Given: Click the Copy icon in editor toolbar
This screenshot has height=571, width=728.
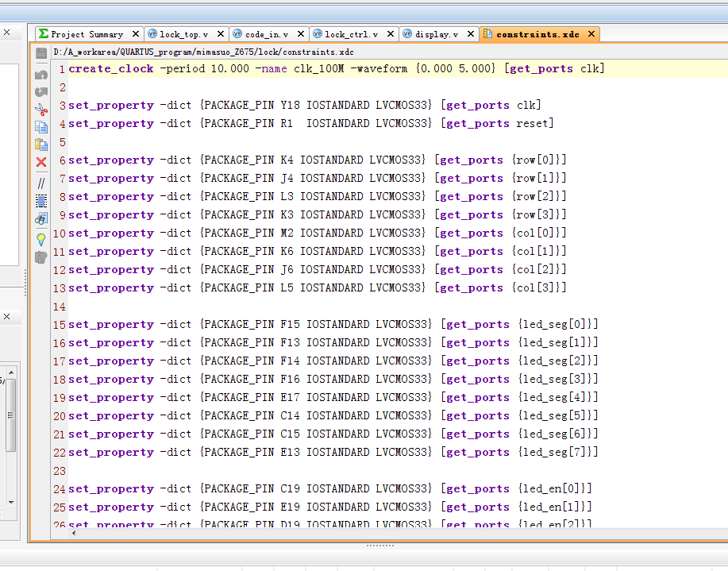Looking at the screenshot, I should point(41,126).
